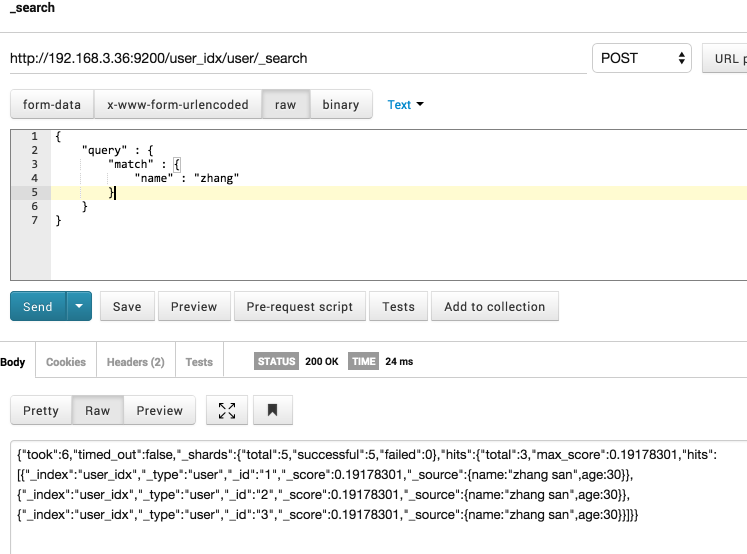Click the bookmark icon beside the response

[273, 410]
